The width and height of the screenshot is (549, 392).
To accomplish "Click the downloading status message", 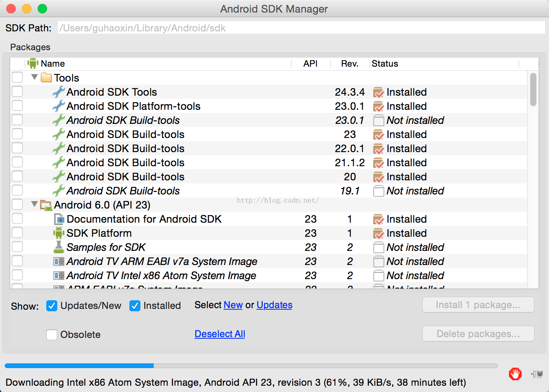I will coord(236,383).
